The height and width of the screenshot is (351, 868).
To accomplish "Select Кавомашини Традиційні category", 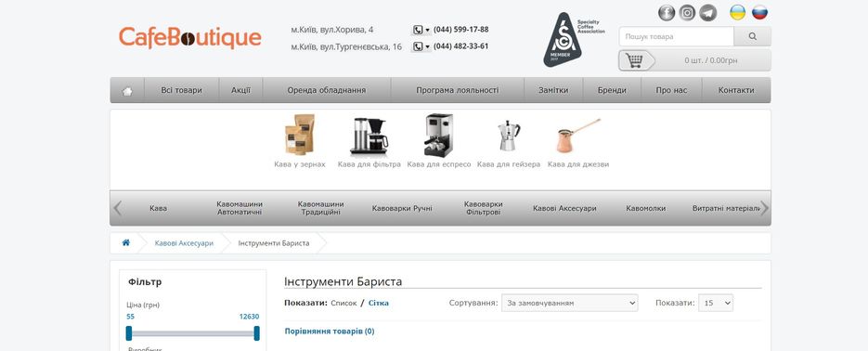I will (320, 208).
